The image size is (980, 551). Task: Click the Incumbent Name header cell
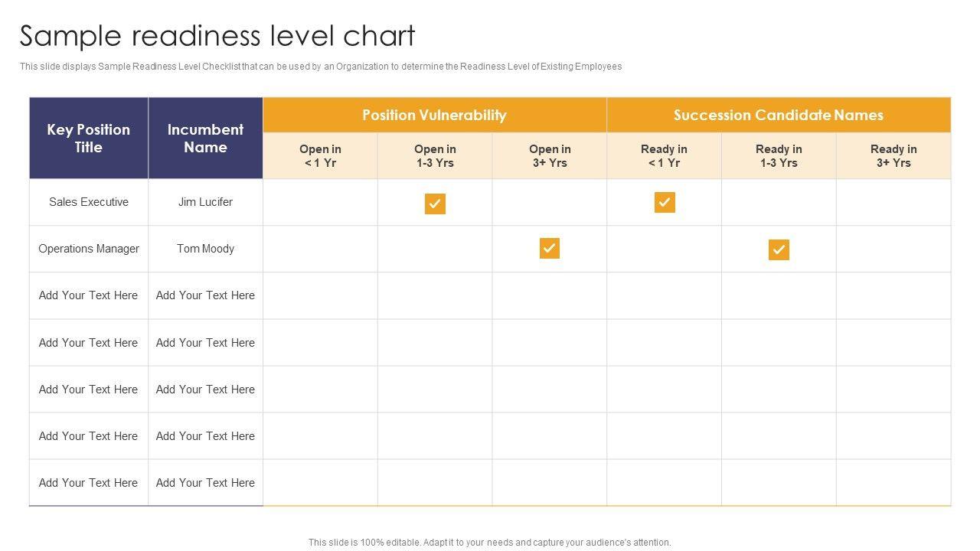205,139
